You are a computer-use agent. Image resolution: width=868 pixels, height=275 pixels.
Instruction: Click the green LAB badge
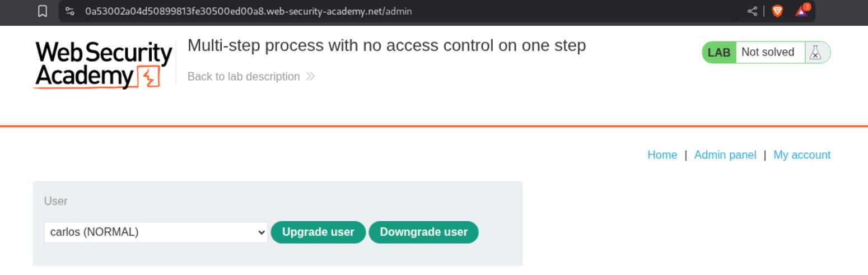[719, 53]
